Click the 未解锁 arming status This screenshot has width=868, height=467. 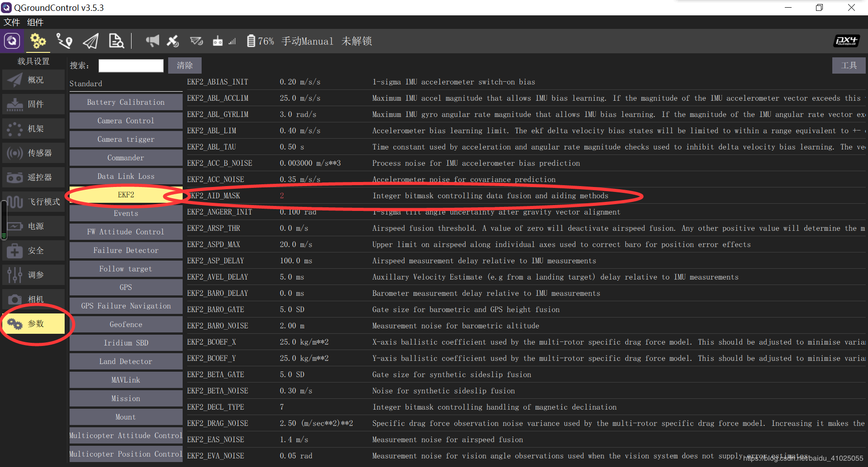coord(357,41)
